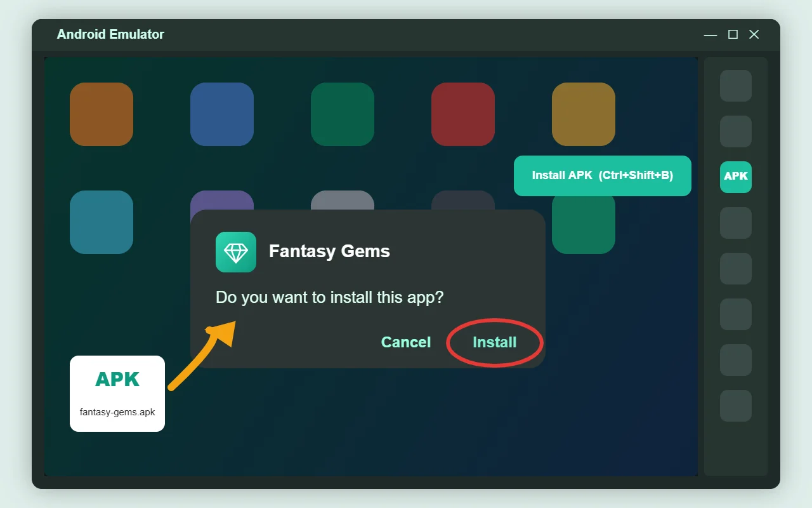Click the Install APK (Ctrl+Shift+B) tooltip
812x508 pixels.
tap(603, 175)
